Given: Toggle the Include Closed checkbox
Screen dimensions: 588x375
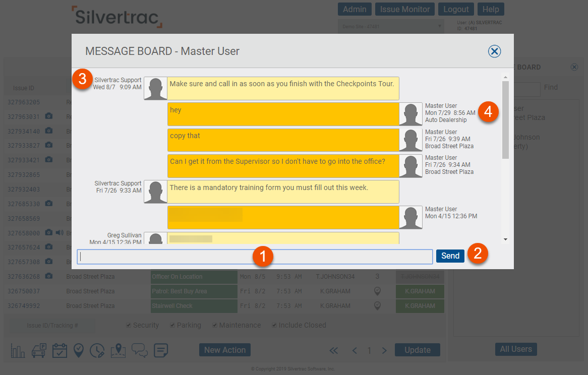Looking at the screenshot, I should 274,325.
